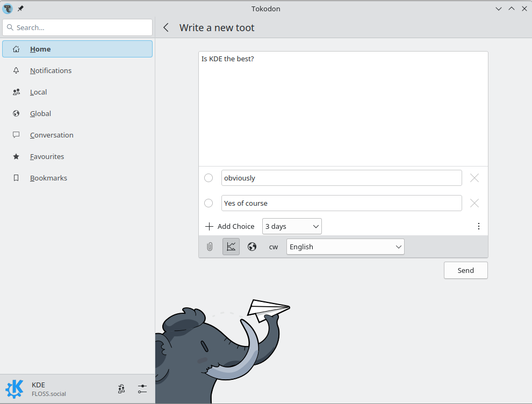Switch to the Global timeline
This screenshot has width=532, height=404.
tap(40, 113)
